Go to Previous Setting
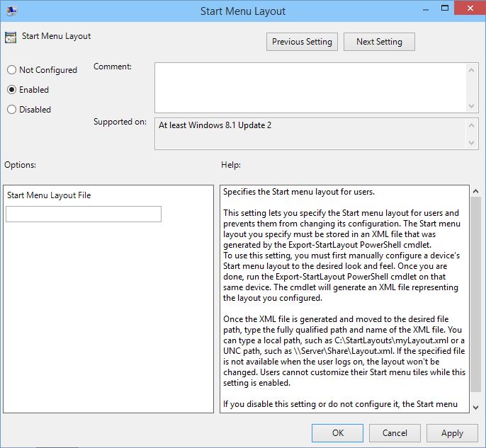Screen dimensions: 486x448 point(302,42)
